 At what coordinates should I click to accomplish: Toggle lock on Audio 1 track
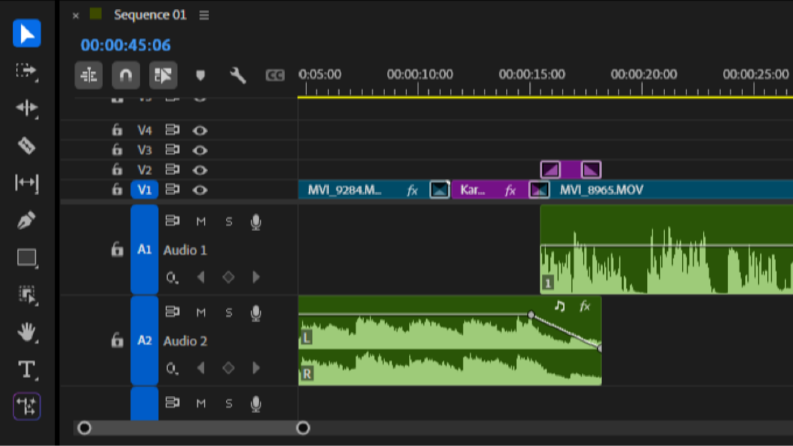[x=117, y=250]
